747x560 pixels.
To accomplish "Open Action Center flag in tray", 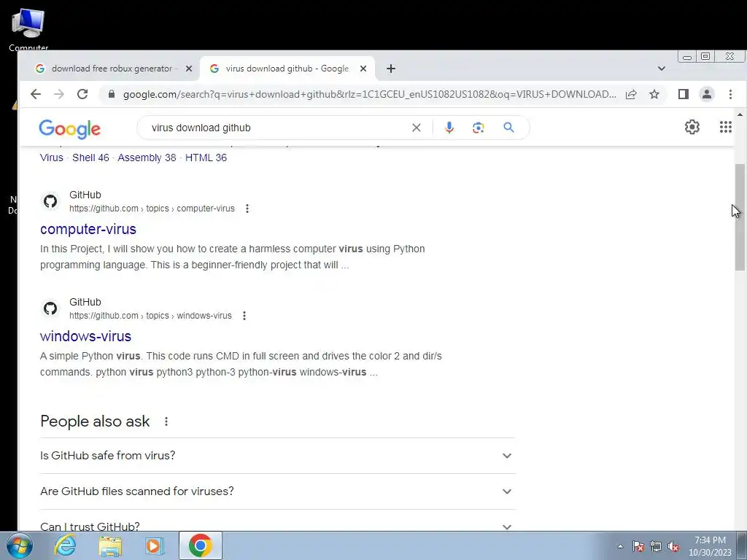I will (x=638, y=546).
